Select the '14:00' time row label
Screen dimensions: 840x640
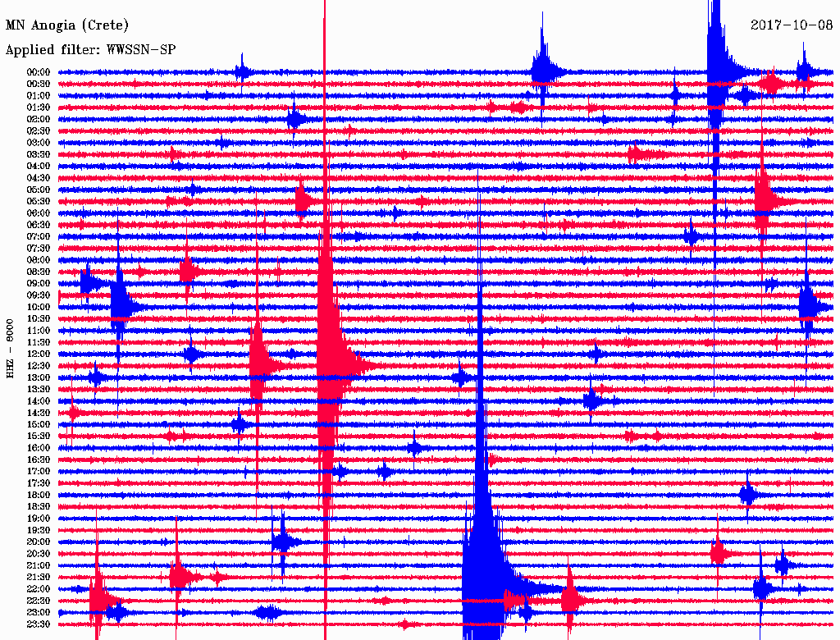[39, 401]
